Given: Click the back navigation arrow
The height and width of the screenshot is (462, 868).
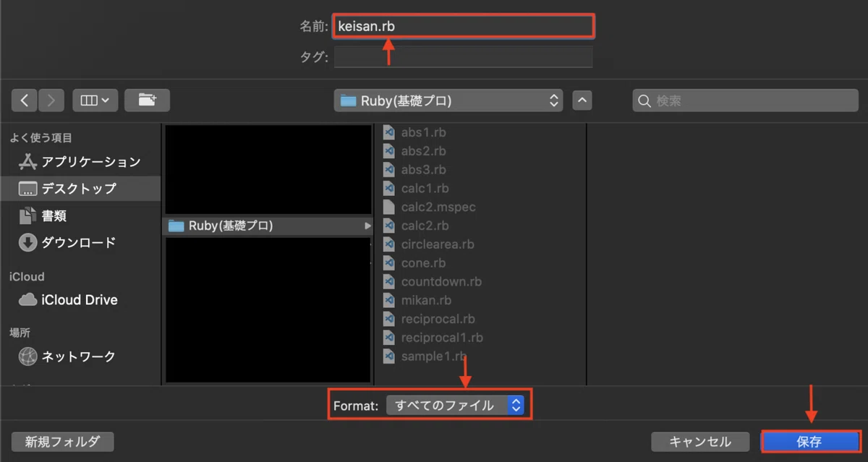Looking at the screenshot, I should (25, 100).
